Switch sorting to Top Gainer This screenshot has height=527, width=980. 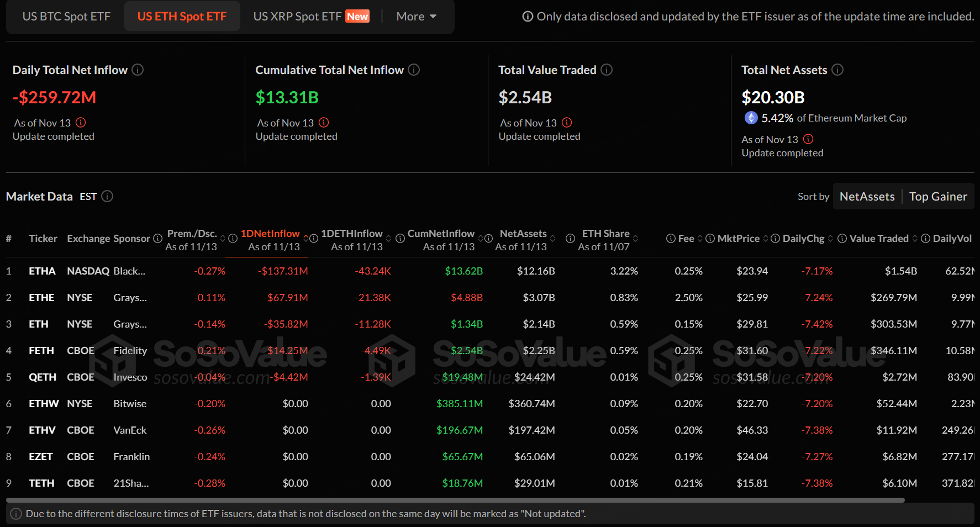[937, 196]
